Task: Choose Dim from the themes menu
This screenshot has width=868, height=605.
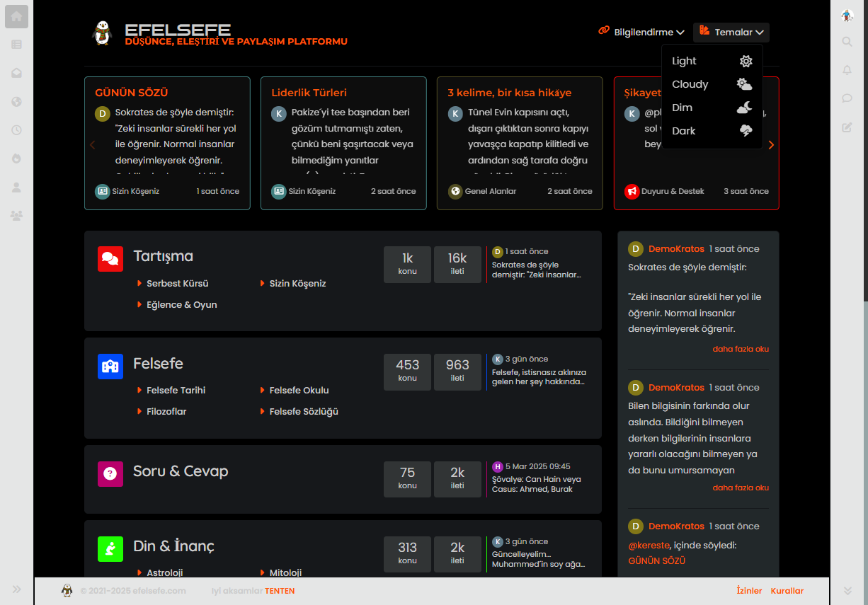Action: click(712, 108)
